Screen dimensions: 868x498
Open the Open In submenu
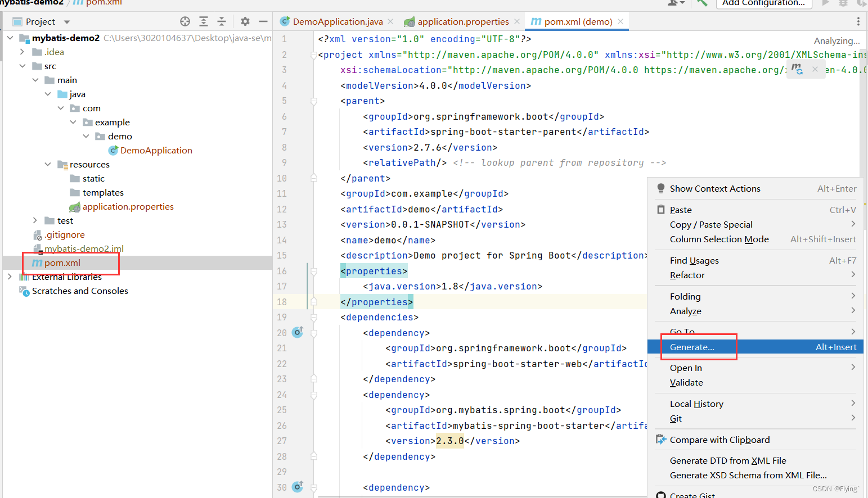(x=755, y=368)
